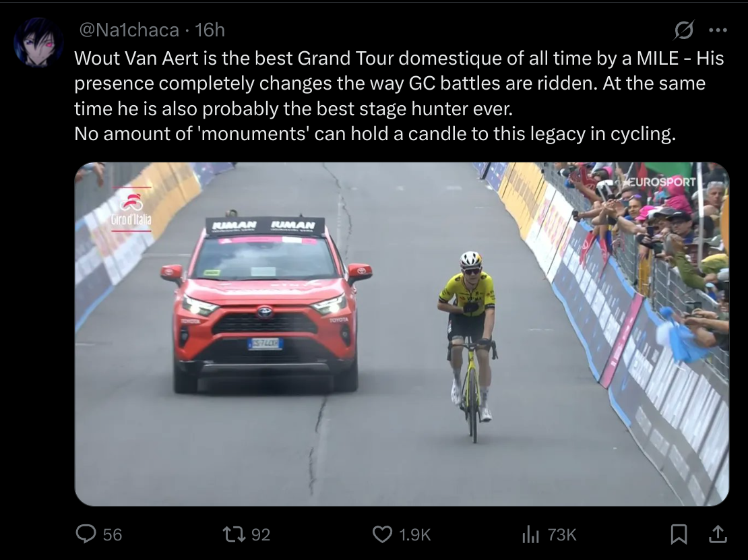The image size is (748, 560).
Task: Click the 1.9K likes count
Action: click(414, 534)
